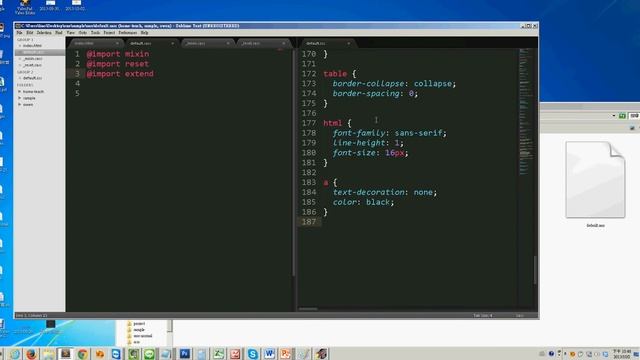Click the green Go button in Explorer window
Viewport: 640px width, 360px height.
tap(622, 116)
